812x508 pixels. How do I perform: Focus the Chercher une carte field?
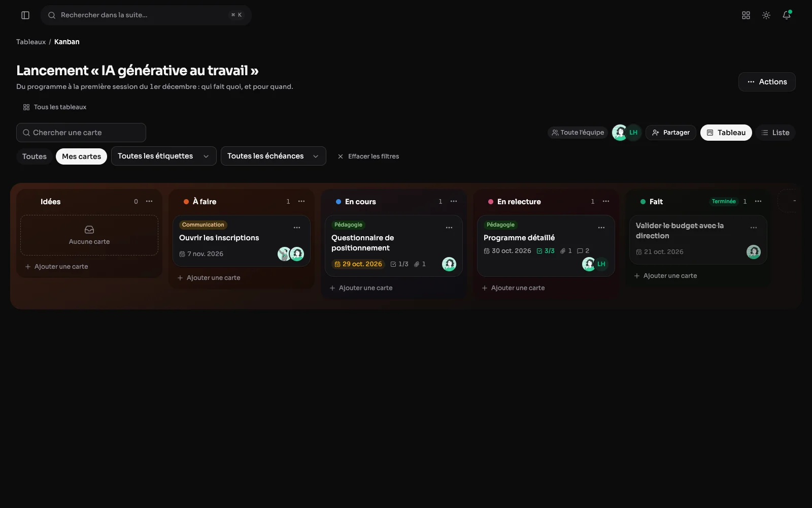click(81, 133)
